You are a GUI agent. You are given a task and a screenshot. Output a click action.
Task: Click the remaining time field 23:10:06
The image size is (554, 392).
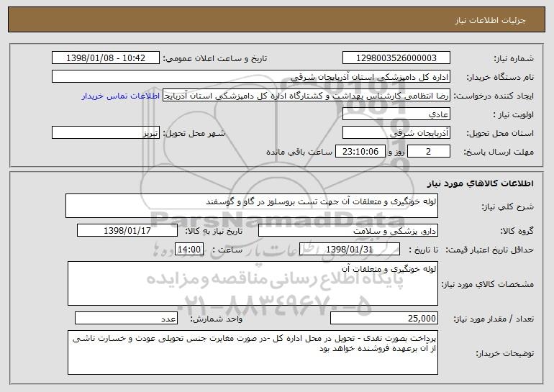pyautogui.click(x=360, y=151)
